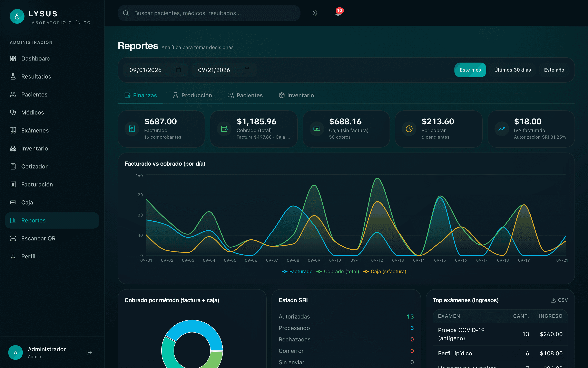Click the $213.60 Por cobrar amount
The height and width of the screenshot is (368, 588).
pos(438,121)
